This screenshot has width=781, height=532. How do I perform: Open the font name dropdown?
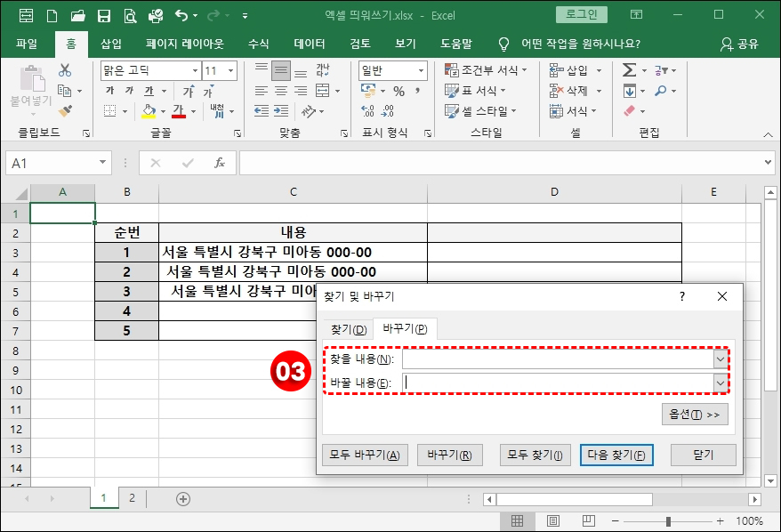click(196, 71)
